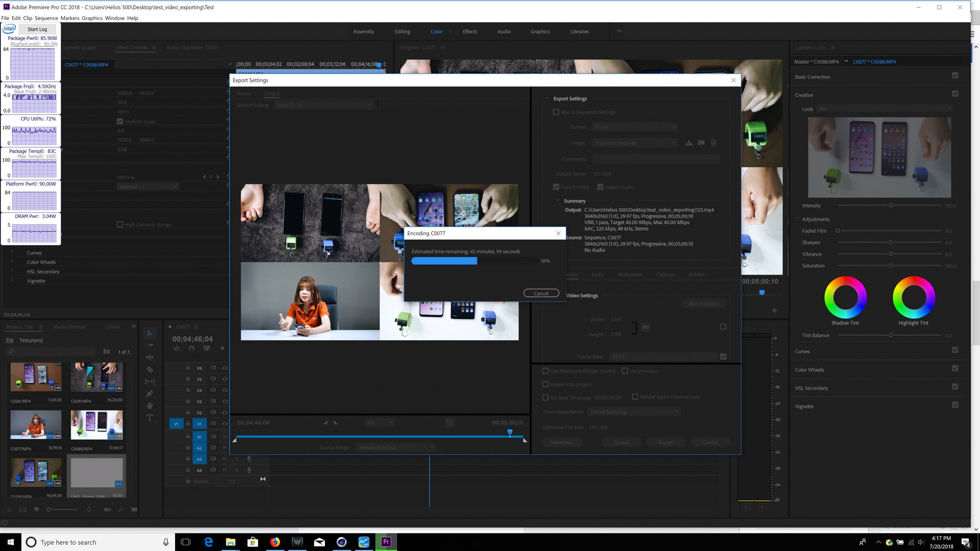Enable Render Alpha Channel Only
Screen dimensions: 980x551
click(x=635, y=397)
